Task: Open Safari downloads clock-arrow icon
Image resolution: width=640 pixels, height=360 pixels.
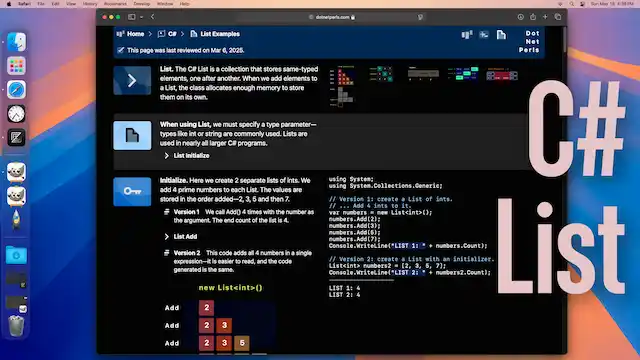Action: [x=520, y=17]
